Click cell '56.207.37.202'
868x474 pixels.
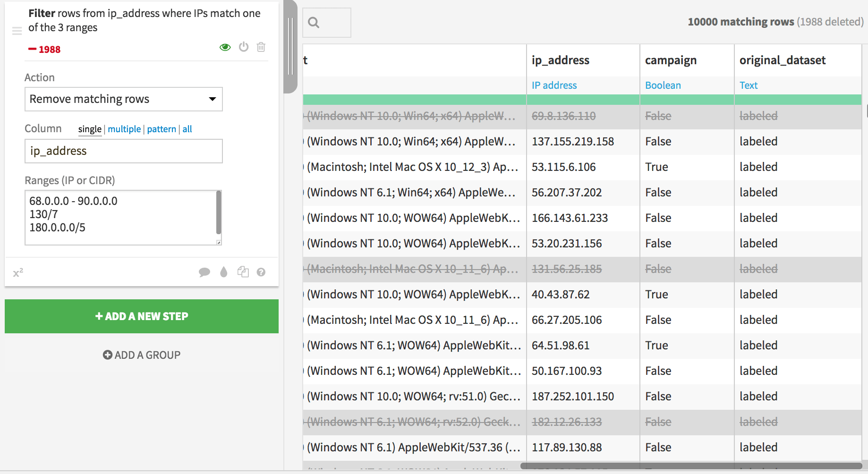pyautogui.click(x=567, y=193)
